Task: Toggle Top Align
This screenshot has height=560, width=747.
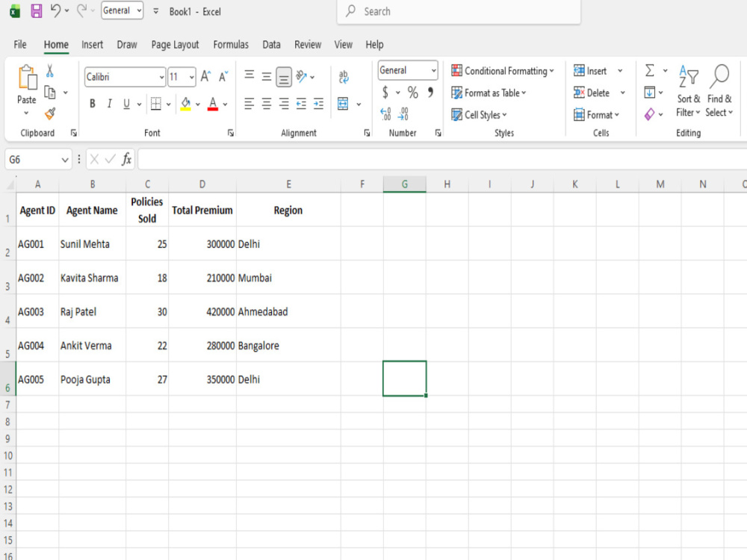Action: [x=249, y=76]
